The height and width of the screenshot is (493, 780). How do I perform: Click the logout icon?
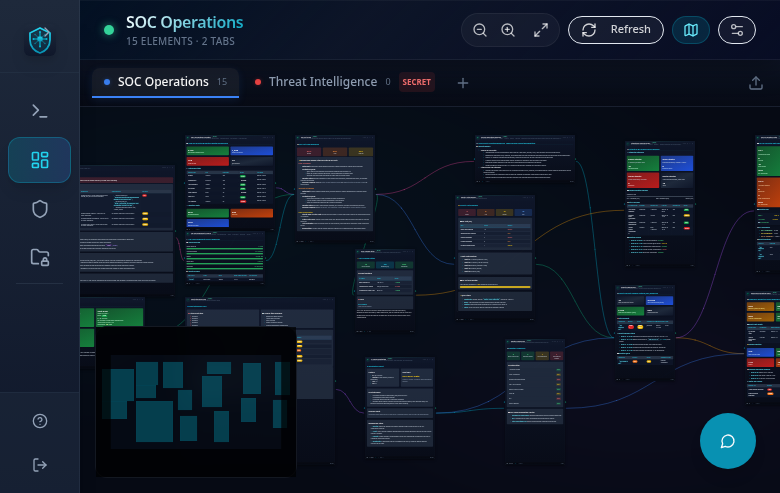click(x=40, y=465)
